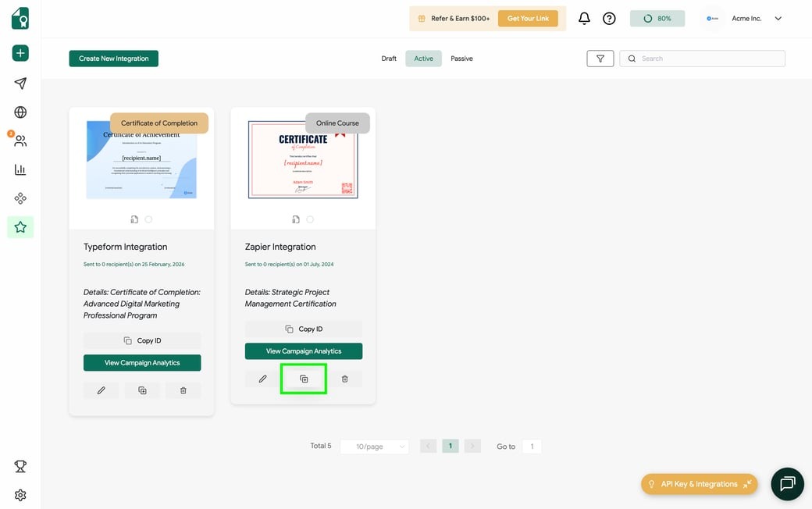This screenshot has height=509, width=812.
Task: Click the green plus create icon in sidebar
Action: click(20, 54)
